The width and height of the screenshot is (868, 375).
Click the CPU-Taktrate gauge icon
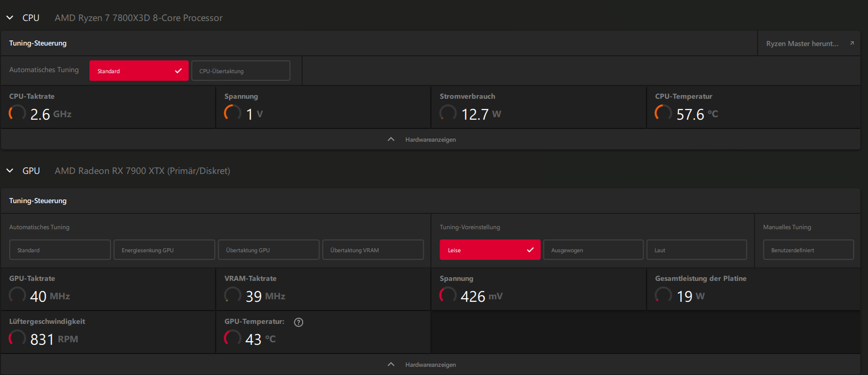coord(17,113)
